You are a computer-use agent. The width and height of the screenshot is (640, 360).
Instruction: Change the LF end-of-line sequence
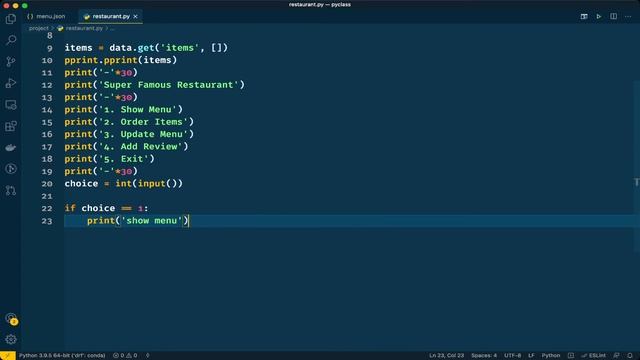click(x=531, y=356)
